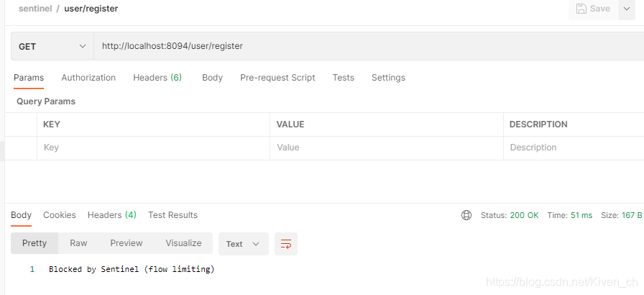Open the request Headers (6) tab

tap(157, 78)
